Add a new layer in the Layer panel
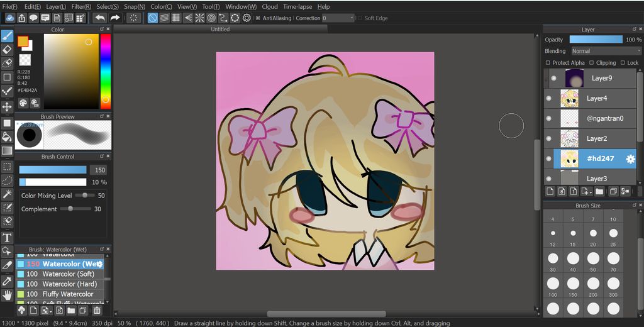This screenshot has height=327, width=644. point(550,191)
